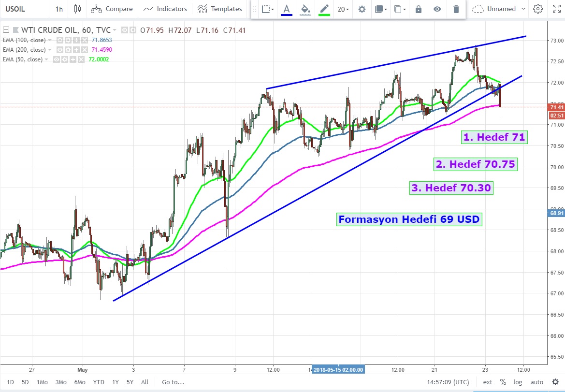565x392 pixels.
Task: Open the Indicators panel
Action: pos(165,9)
